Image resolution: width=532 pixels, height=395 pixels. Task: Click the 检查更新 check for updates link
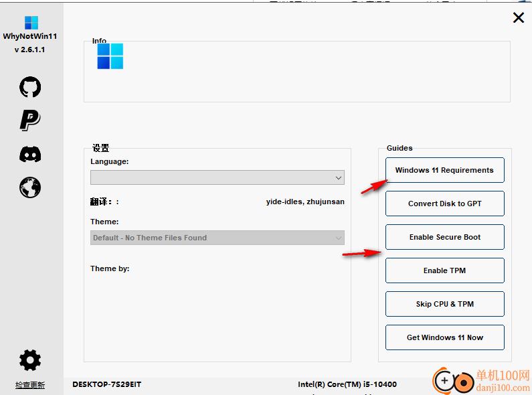(x=30, y=385)
